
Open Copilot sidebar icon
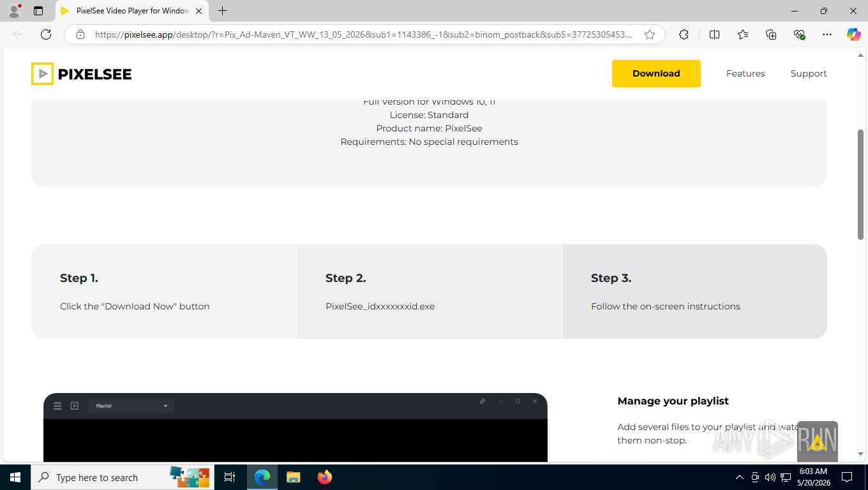[x=854, y=34]
